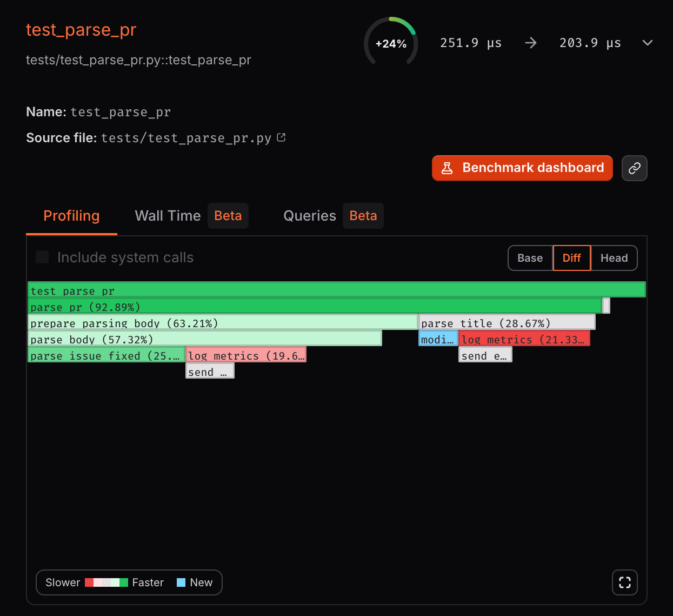Viewport: 673px width, 616px height.
Task: Click the test_parse_pr title link
Action: 81,30
